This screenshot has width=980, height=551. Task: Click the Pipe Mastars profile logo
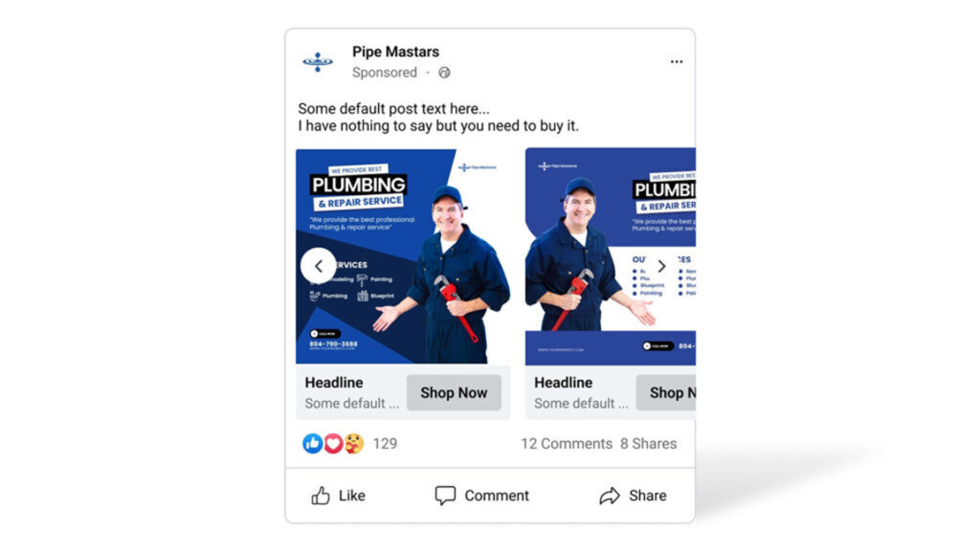click(318, 62)
